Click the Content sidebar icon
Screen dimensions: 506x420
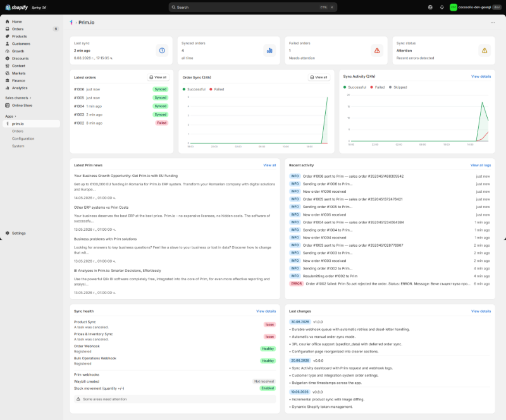pos(8,66)
